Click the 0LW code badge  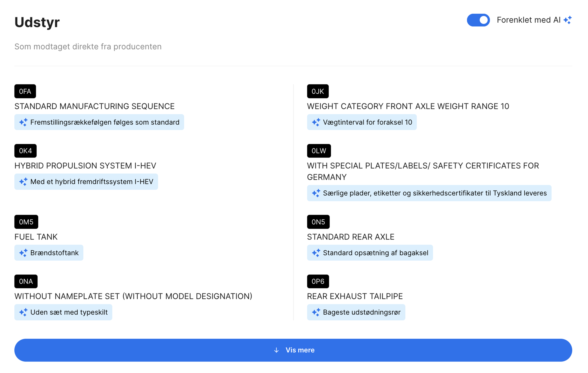coord(319,151)
